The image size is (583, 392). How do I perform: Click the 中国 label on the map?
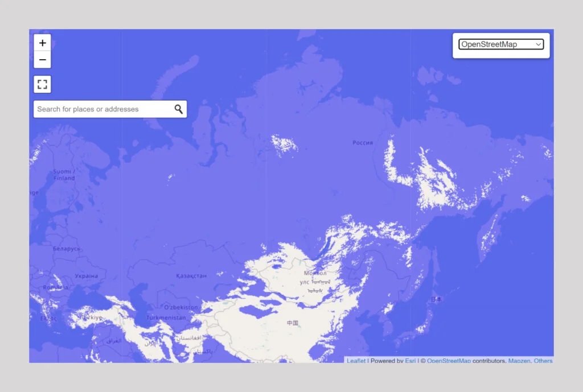click(293, 323)
